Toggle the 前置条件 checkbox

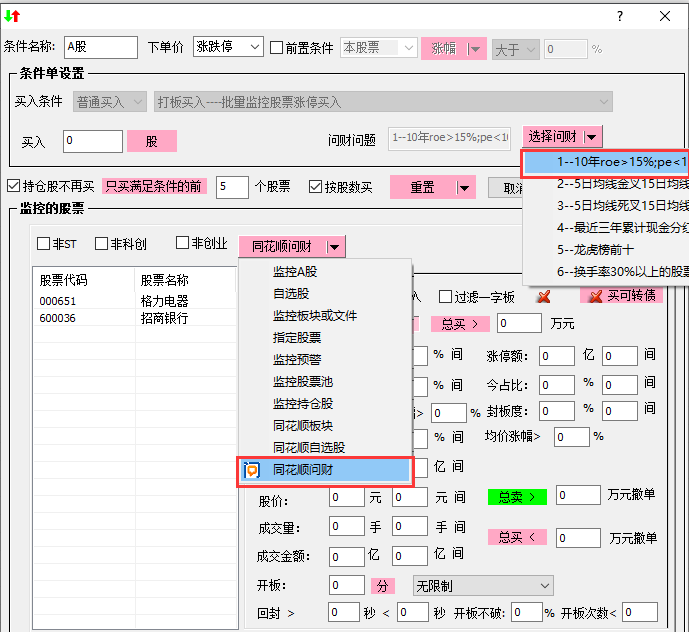point(277,47)
